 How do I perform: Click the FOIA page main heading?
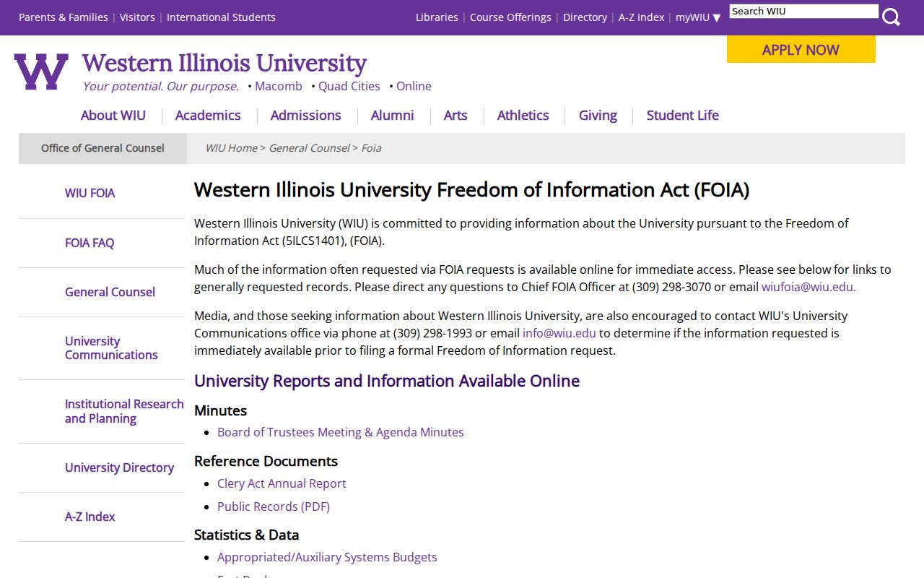[471, 190]
